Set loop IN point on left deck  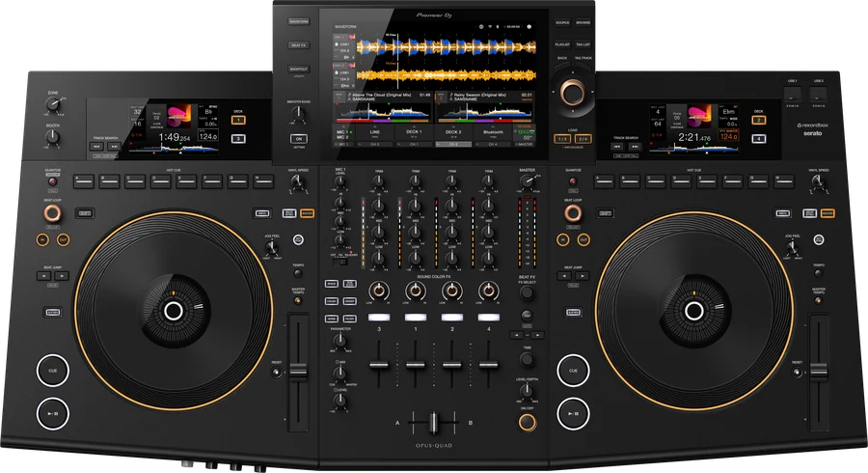(42, 239)
